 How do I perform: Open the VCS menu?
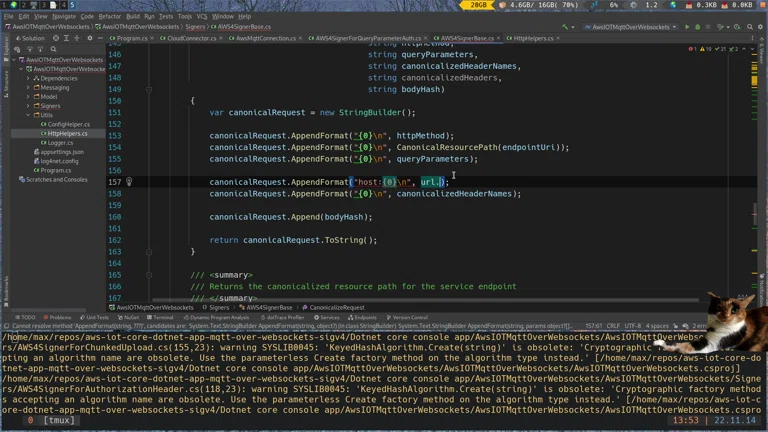pyautogui.click(x=202, y=16)
